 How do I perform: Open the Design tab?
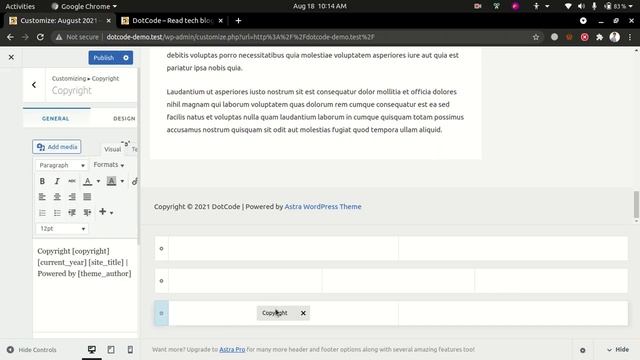click(124, 118)
